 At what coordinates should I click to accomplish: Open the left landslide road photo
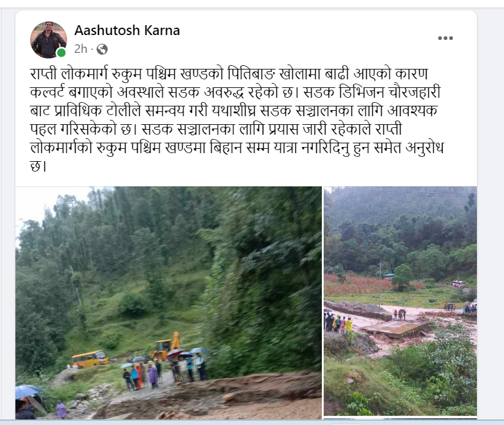click(169, 303)
